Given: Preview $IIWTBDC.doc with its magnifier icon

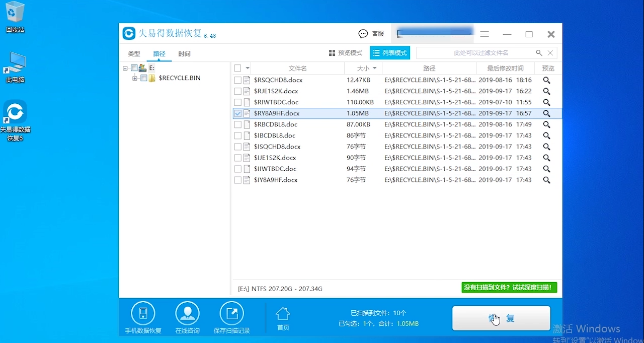Looking at the screenshot, I should 546,169.
